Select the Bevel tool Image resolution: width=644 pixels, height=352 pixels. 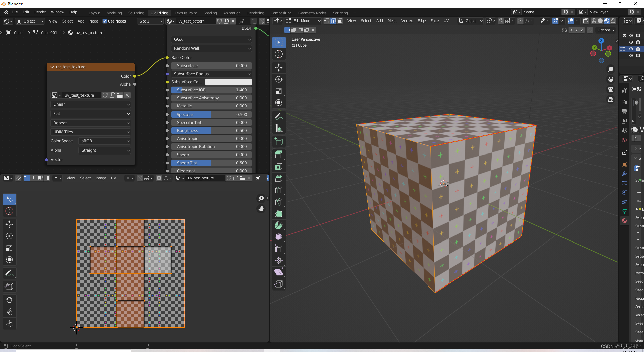point(278,178)
